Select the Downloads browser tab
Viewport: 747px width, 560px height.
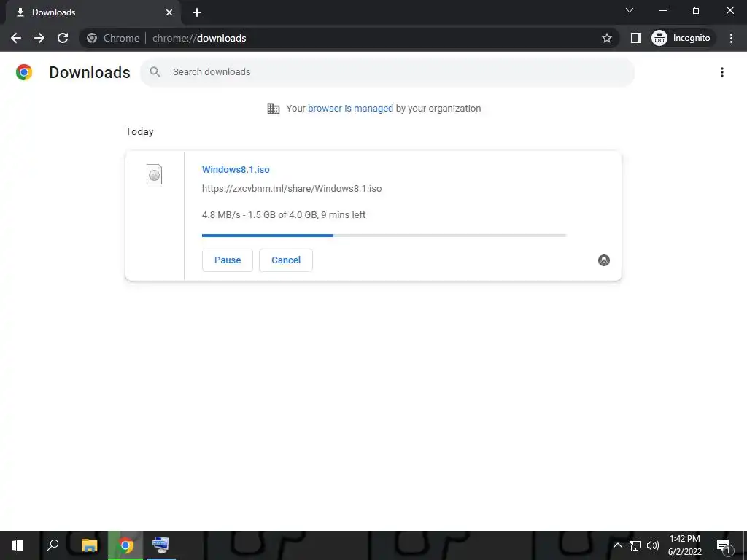[93, 12]
